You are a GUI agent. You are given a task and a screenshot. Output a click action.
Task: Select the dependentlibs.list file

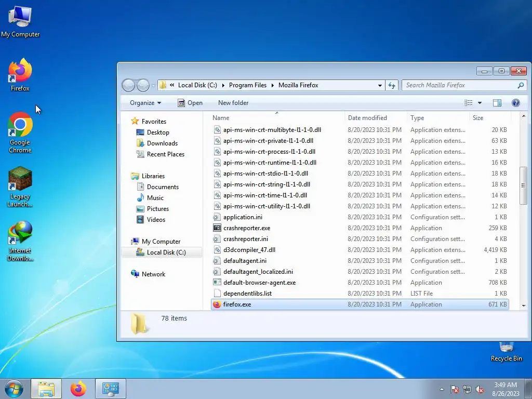(360, 294)
